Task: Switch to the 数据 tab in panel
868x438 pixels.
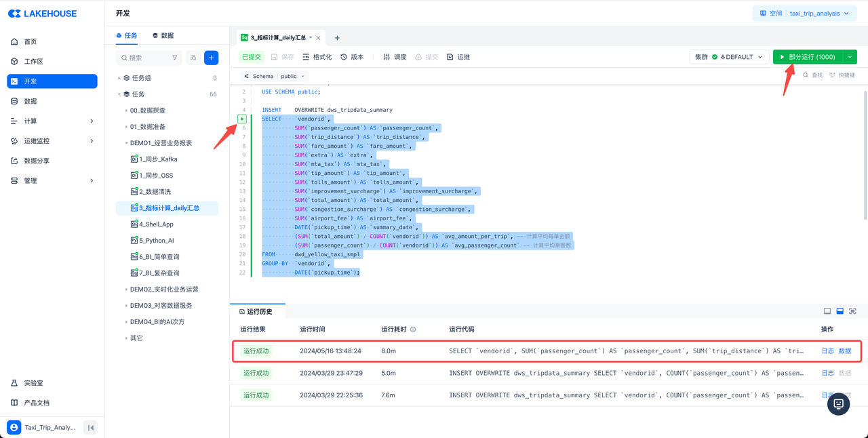Action: pyautogui.click(x=163, y=35)
